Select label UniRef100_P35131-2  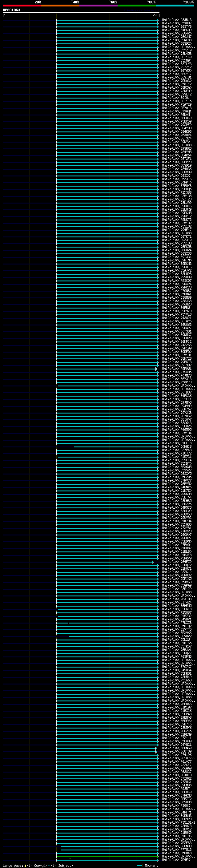pyautogui.click(x=179, y=822)
